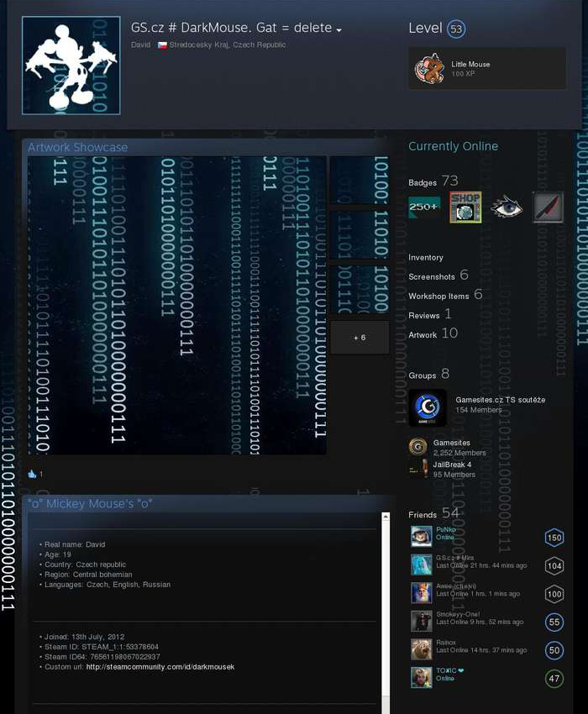588x714 pixels.
Task: Click the Artwork Showcase header
Action: [77, 148]
